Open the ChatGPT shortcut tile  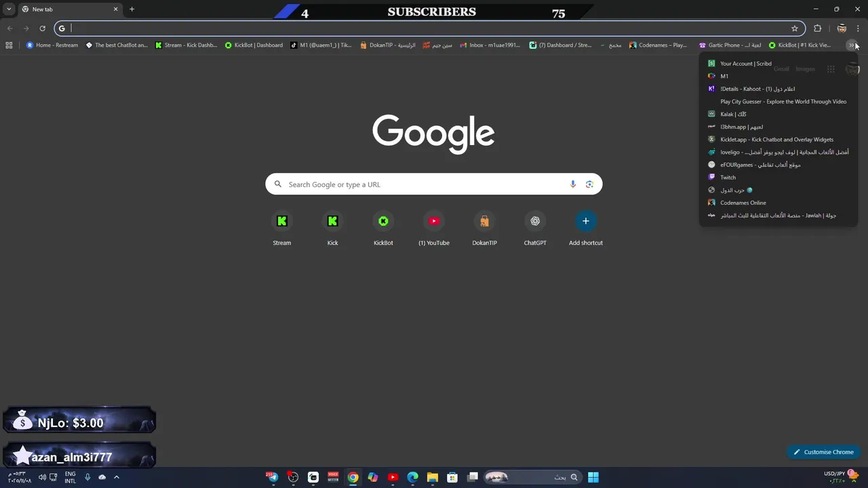tap(535, 229)
